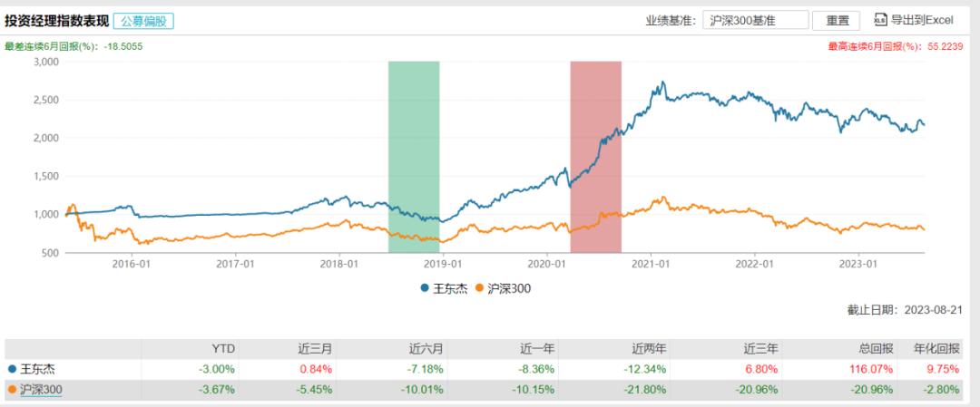980x407 pixels.
Task: Select the 近三月 column header
Action: coord(317,349)
